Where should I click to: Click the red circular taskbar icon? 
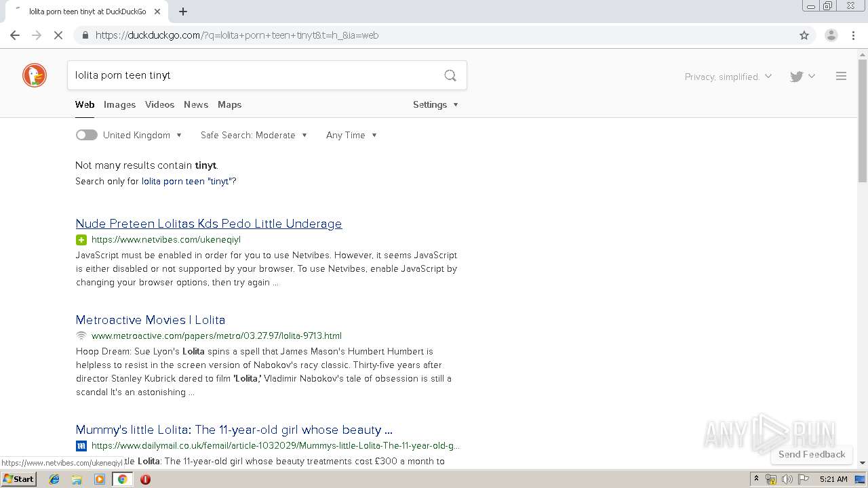(x=145, y=479)
